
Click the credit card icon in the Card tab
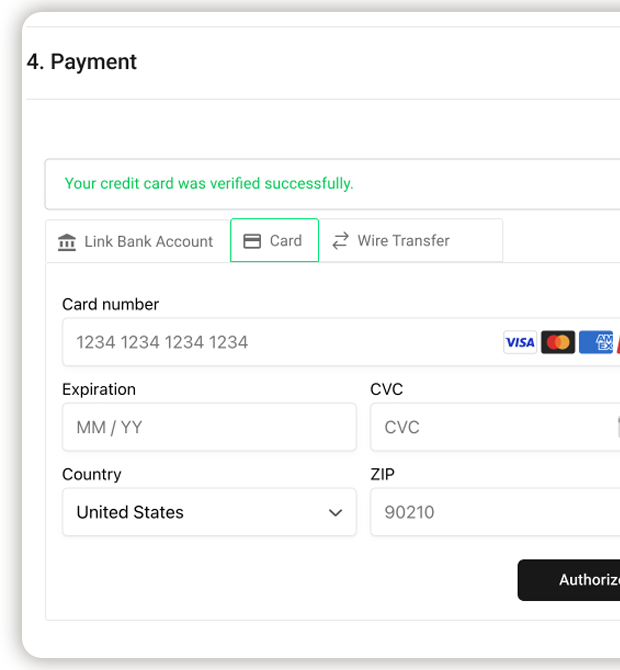coord(252,241)
